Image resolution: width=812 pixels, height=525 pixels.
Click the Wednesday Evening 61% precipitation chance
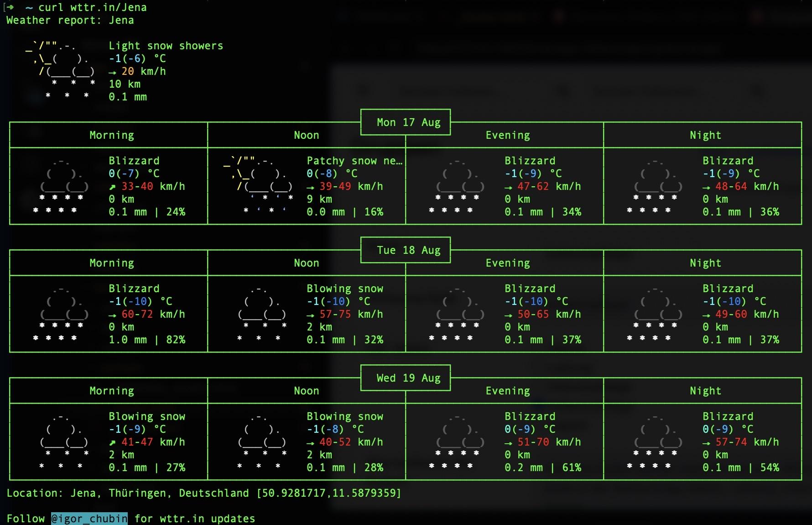[x=572, y=467]
